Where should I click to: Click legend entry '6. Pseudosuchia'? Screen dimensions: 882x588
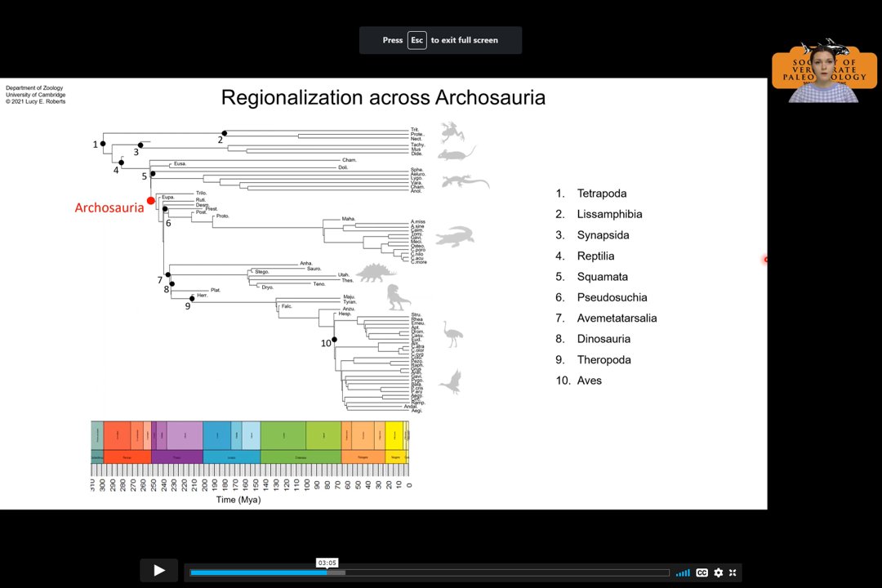pos(601,297)
